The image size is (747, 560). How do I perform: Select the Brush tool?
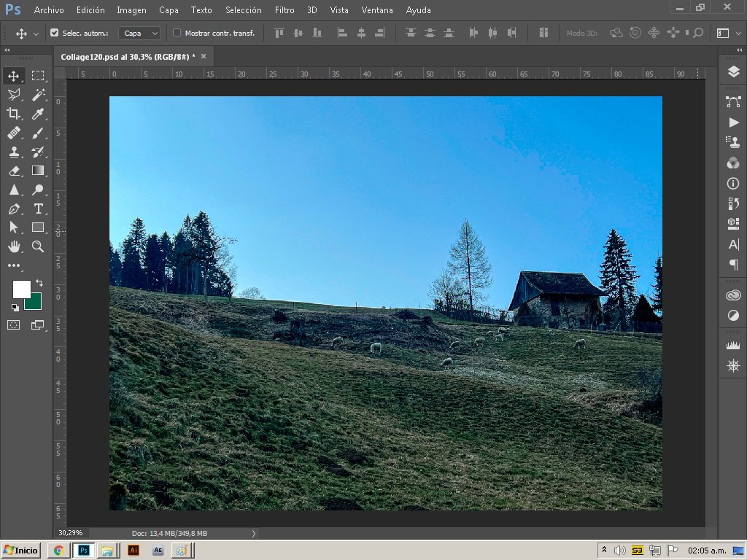(x=38, y=133)
